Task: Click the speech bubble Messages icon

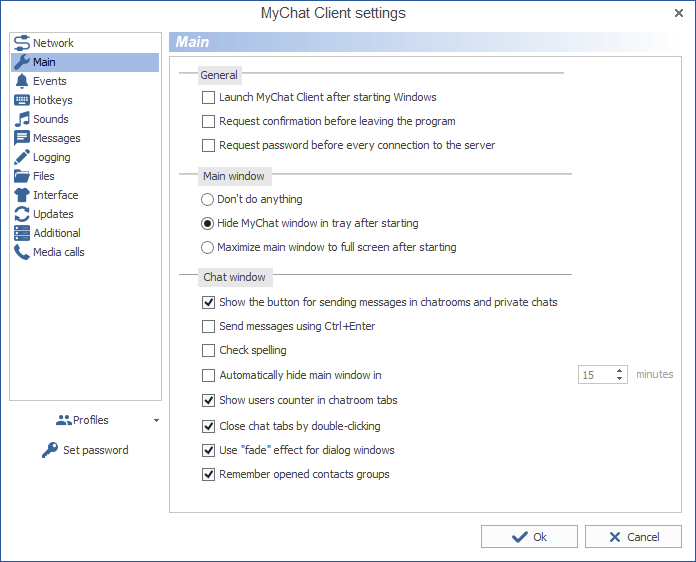Action: click(22, 138)
